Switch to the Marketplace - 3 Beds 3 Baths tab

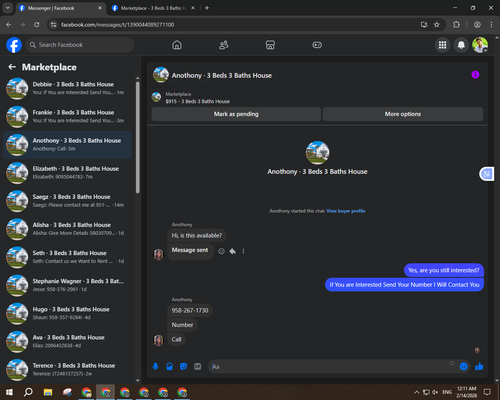coord(153,8)
